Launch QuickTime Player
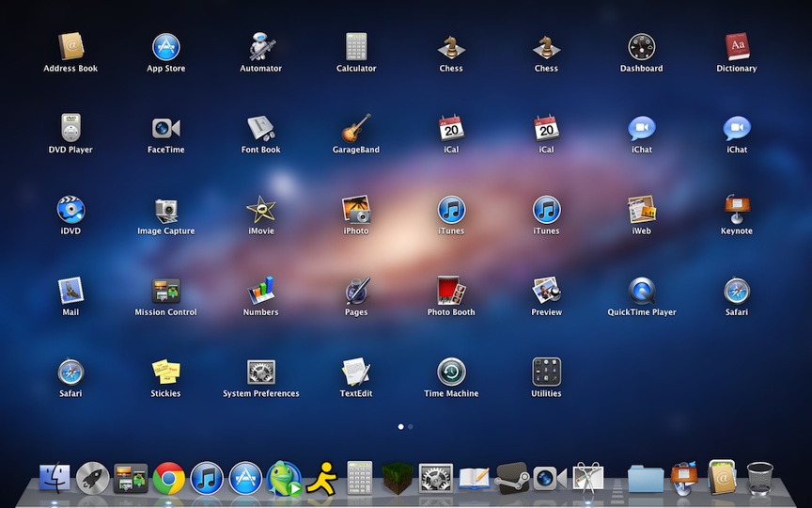Viewport: 812px width, 508px height. tap(641, 291)
